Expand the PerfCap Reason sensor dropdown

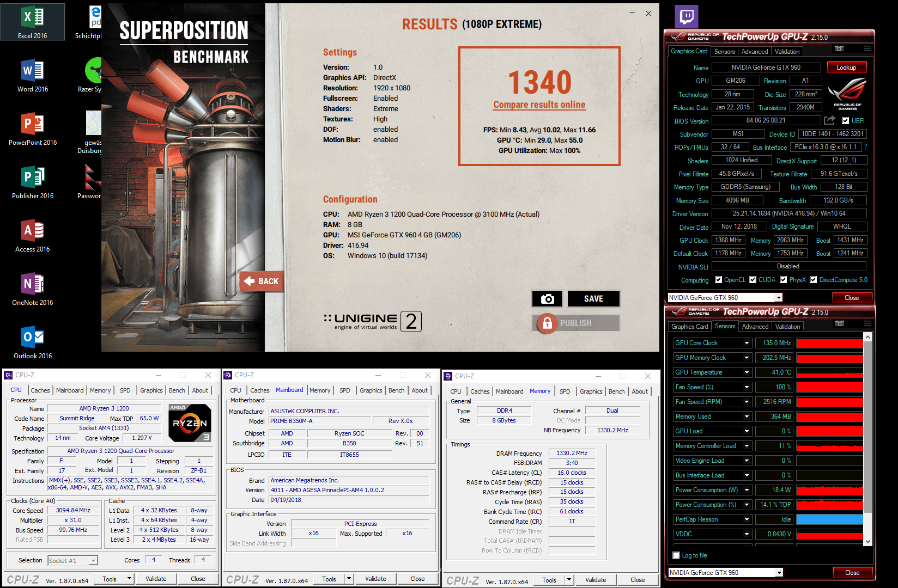[747, 519]
